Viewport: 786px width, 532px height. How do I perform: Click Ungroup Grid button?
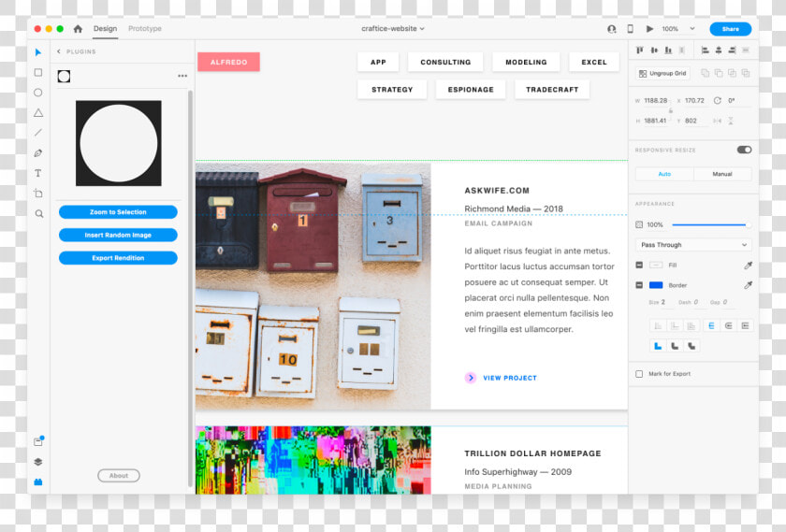[662, 74]
